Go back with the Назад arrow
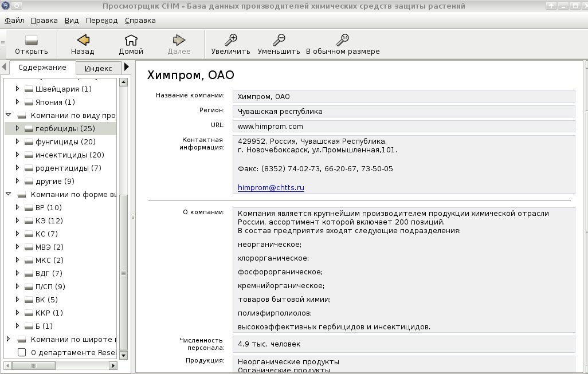This screenshot has width=588, height=374. click(83, 40)
